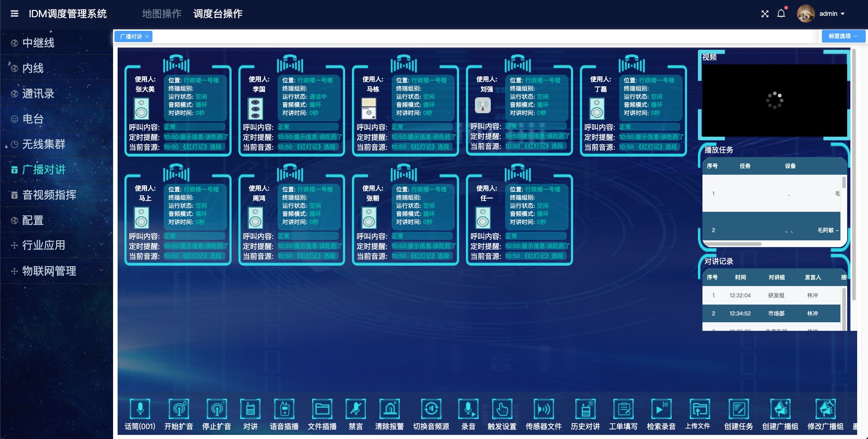
Task: Close the 广播对讲 tab
Action: (147, 37)
